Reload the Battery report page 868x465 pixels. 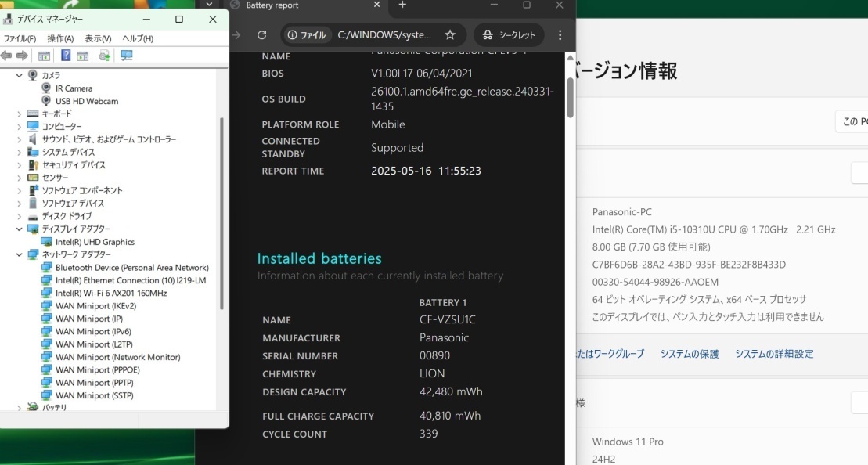[262, 35]
